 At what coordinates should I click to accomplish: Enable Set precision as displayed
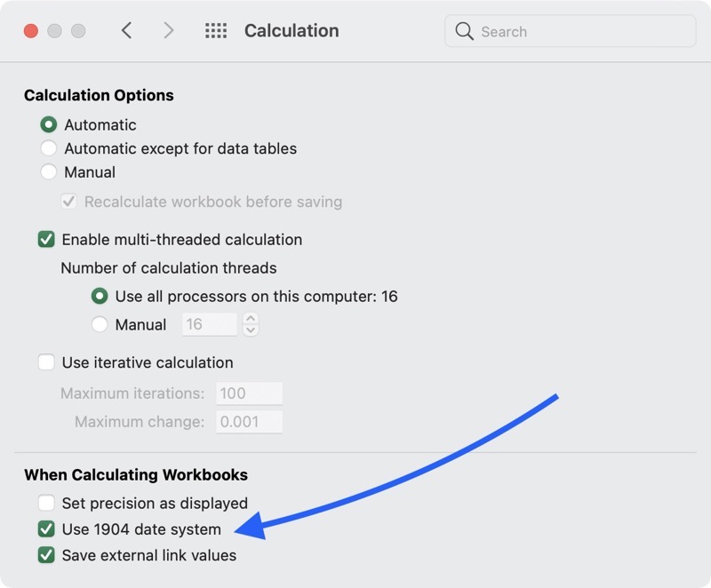pyautogui.click(x=46, y=504)
